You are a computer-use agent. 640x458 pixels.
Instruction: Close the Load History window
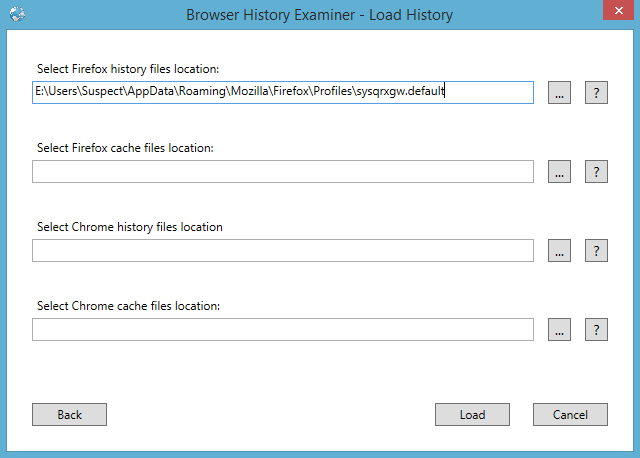618,10
